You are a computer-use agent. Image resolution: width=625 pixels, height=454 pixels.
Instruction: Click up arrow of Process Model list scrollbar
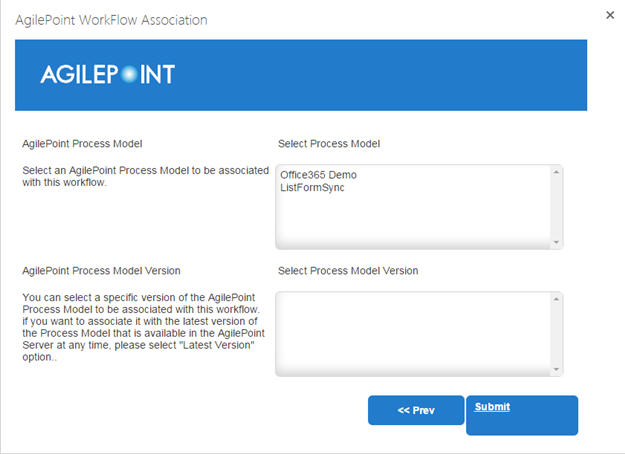556,172
